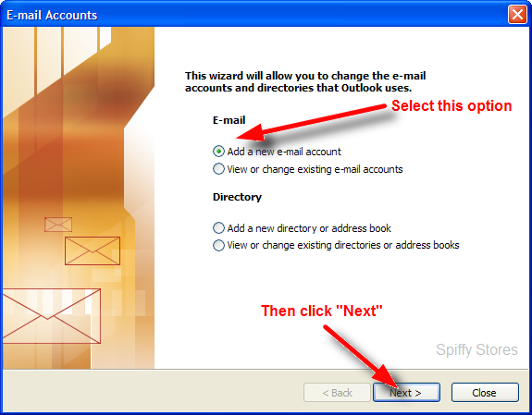Choose 'View or change existing e-mail accounts' radio
Screen dimensions: 532x415
[218, 169]
